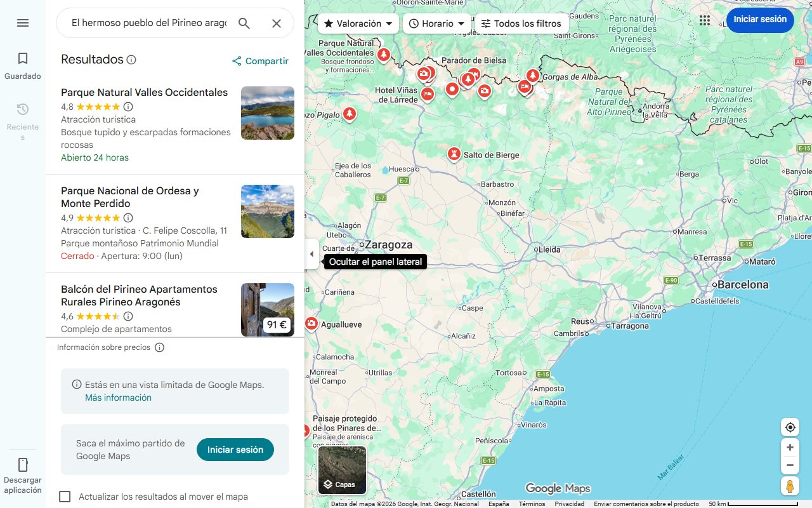Screen dimensions: 812x508
Task: Click the Iniciar sesión button
Action: (760, 20)
